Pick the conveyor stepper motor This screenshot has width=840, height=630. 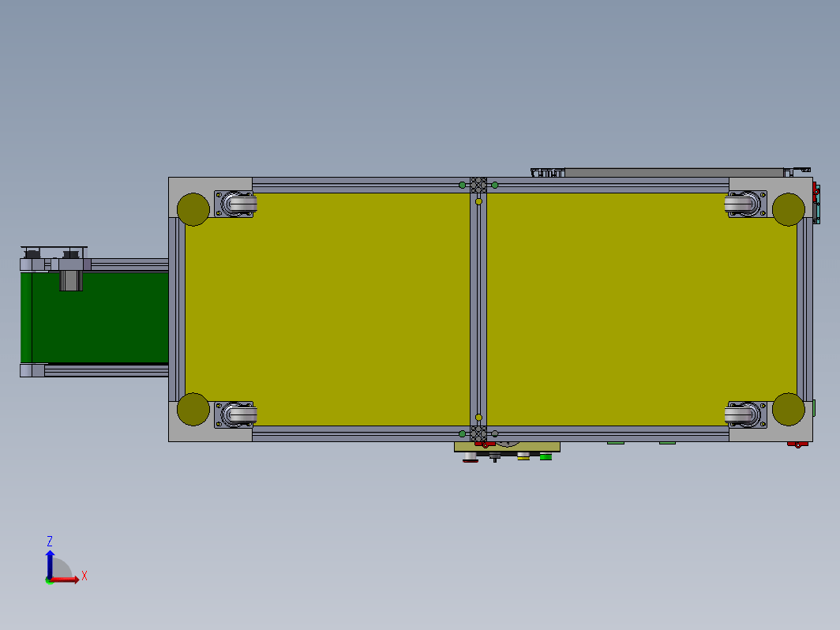[x=71, y=281]
